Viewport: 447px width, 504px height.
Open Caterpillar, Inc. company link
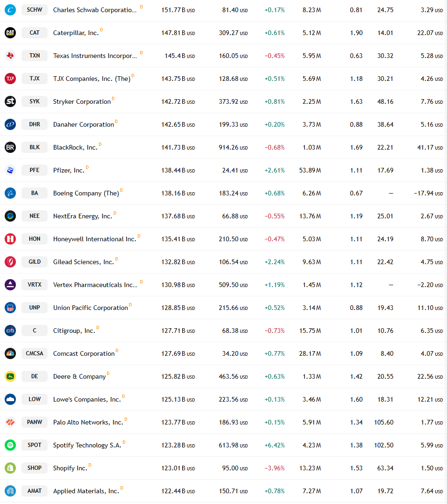76,33
